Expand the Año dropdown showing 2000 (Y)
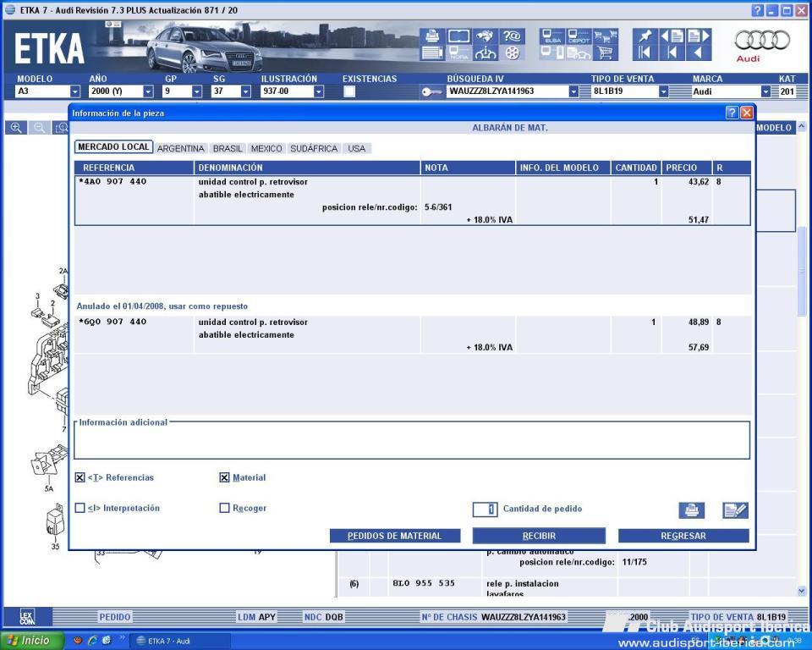The height and width of the screenshot is (650, 812). [x=148, y=91]
